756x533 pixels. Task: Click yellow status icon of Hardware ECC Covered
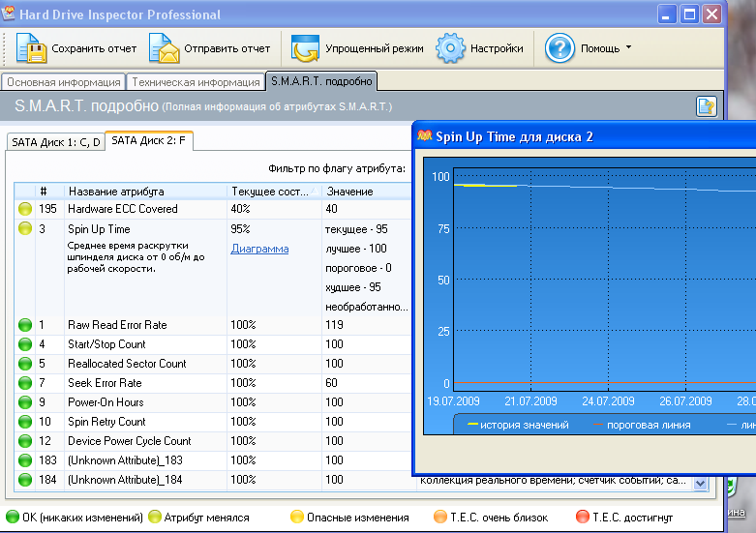click(25, 209)
